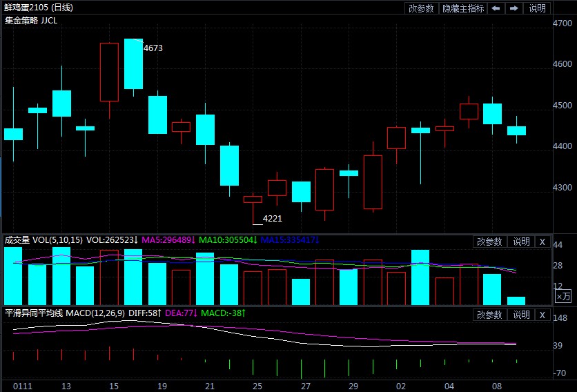Click the 集金策略 JJCL indicator label
The image size is (577, 392).
tap(31, 20)
